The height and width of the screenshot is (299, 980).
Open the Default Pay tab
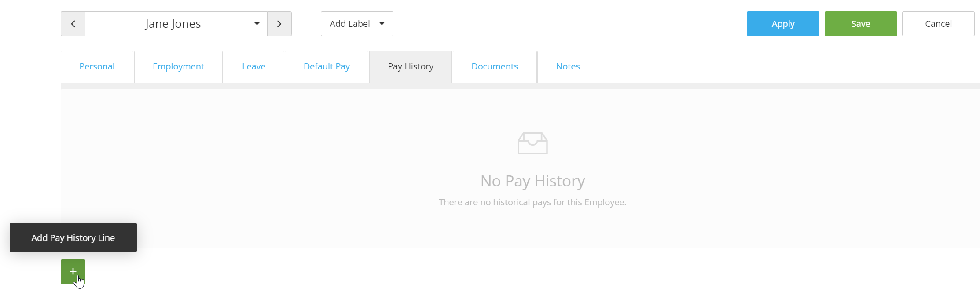327,66
